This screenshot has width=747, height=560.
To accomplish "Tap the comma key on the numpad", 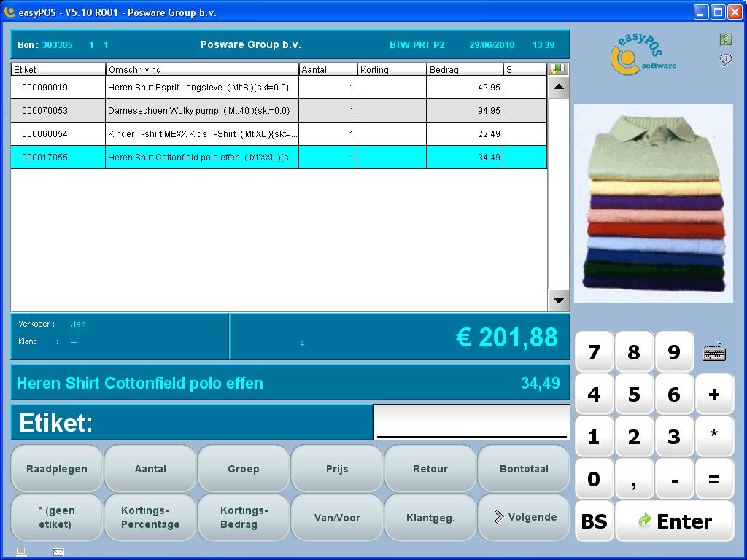I will tap(634, 479).
